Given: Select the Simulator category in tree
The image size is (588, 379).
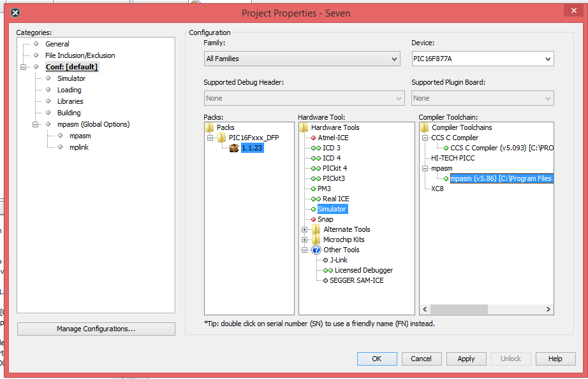Looking at the screenshot, I should (x=71, y=78).
